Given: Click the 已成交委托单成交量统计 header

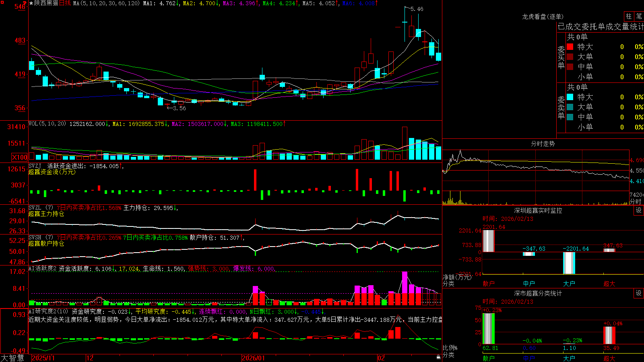Looking at the screenshot, I should click(601, 27).
